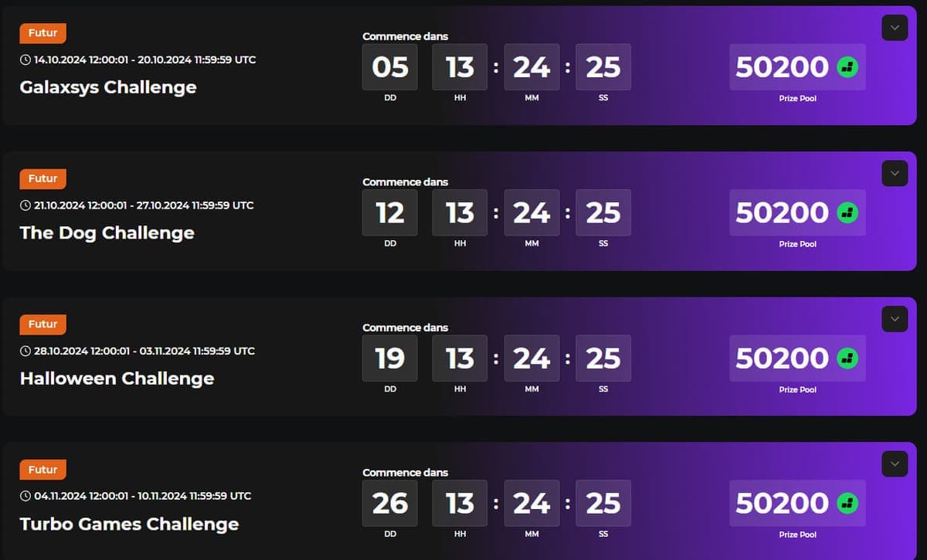Image resolution: width=927 pixels, height=560 pixels.
Task: Open The Dog Challenge title
Action: (107, 232)
